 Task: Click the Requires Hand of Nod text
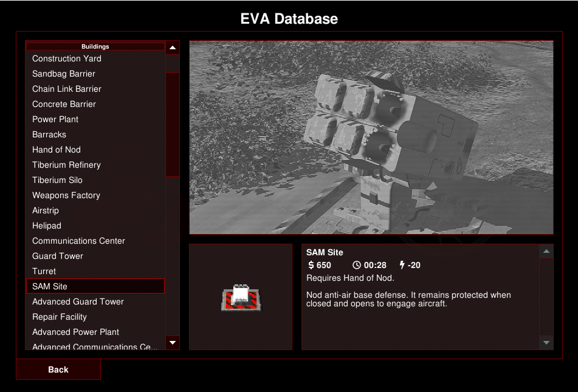click(350, 278)
